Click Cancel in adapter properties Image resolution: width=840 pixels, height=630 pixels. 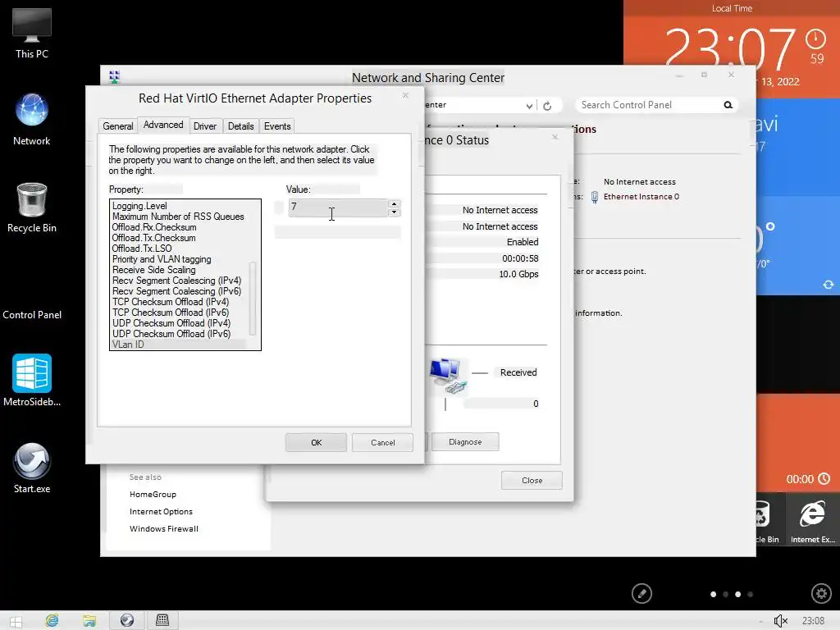[x=382, y=442]
